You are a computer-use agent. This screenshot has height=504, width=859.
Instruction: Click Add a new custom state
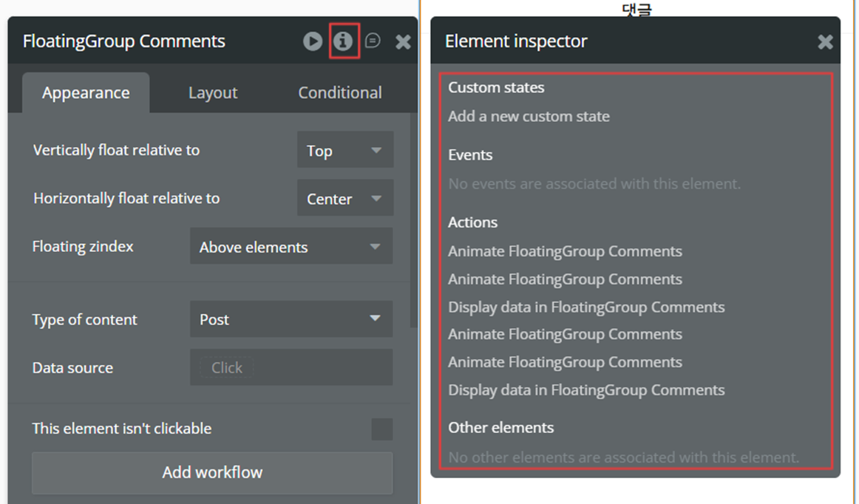(529, 117)
